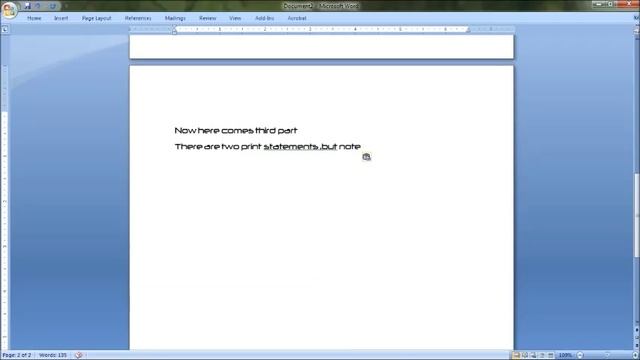640x360 pixels.
Task: Switch to Full Screen Reading view
Action: pos(525,356)
